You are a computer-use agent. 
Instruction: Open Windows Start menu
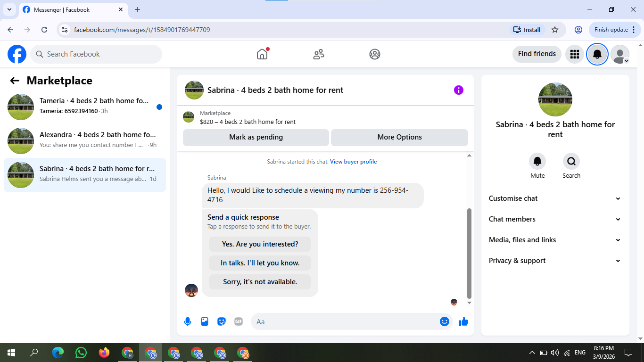11,353
